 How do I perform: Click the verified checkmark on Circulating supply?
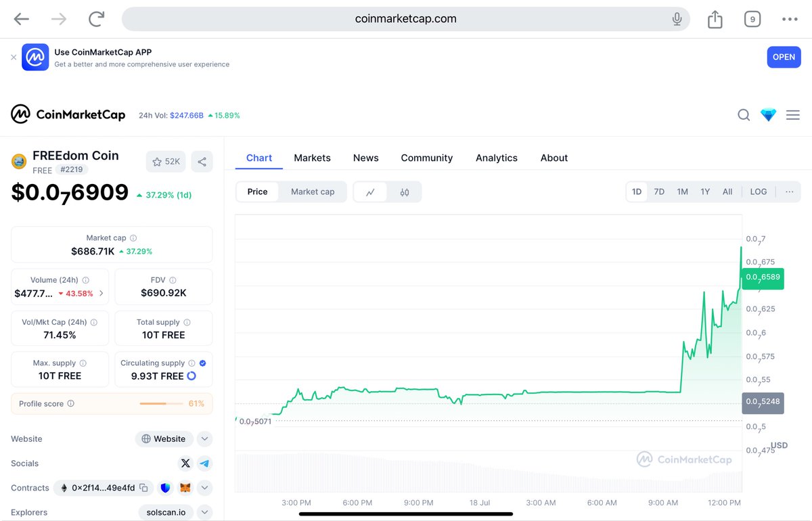click(203, 363)
